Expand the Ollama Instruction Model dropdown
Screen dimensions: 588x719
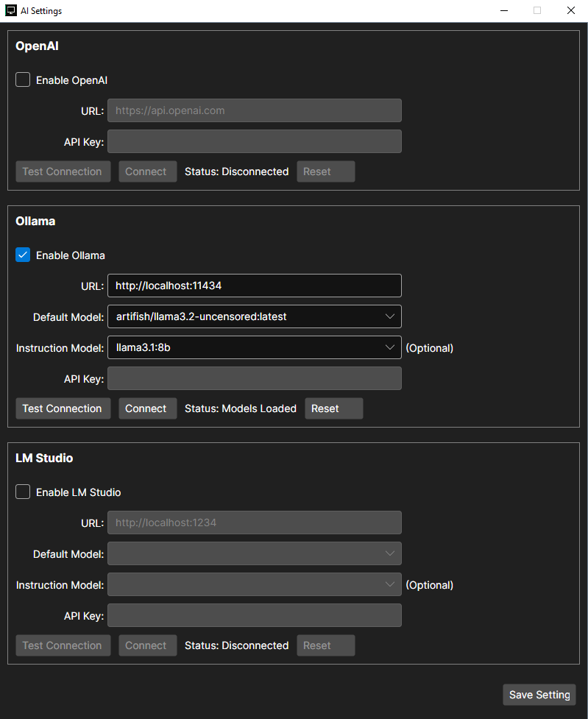click(254, 347)
